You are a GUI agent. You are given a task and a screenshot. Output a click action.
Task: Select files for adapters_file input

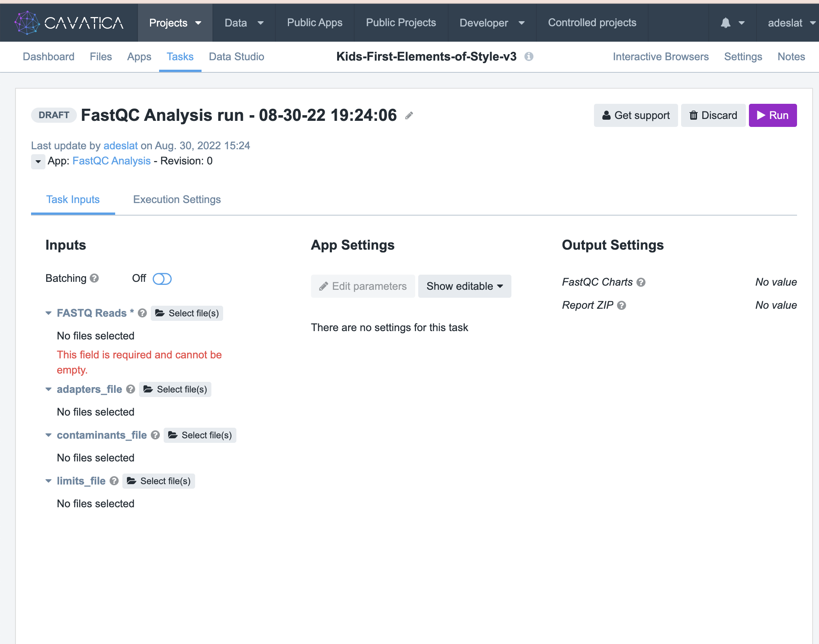tap(175, 389)
